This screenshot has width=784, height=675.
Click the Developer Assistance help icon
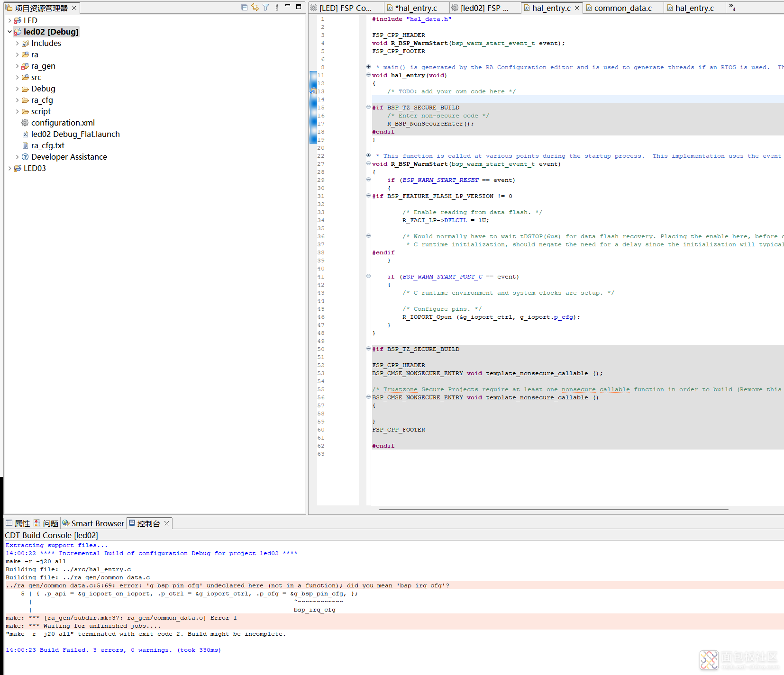[x=25, y=157]
